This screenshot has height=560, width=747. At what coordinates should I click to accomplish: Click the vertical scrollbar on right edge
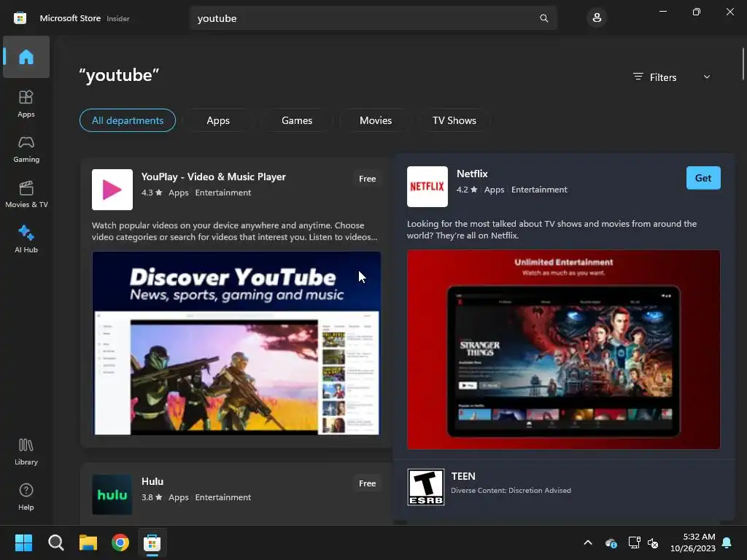743,64
